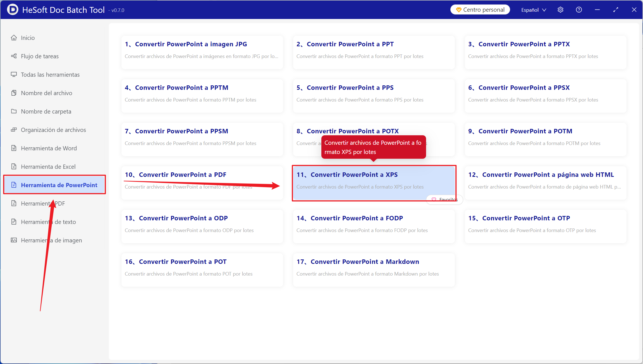This screenshot has height=364, width=643.
Task: Open Convertir PowerPoint a Markdown card
Action: [x=374, y=270]
